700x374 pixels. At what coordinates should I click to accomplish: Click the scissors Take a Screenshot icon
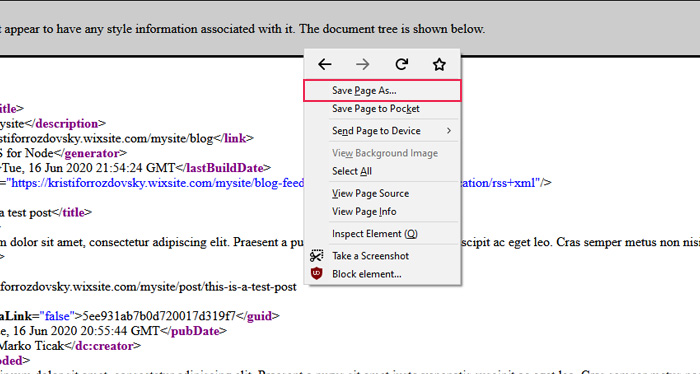pos(317,256)
